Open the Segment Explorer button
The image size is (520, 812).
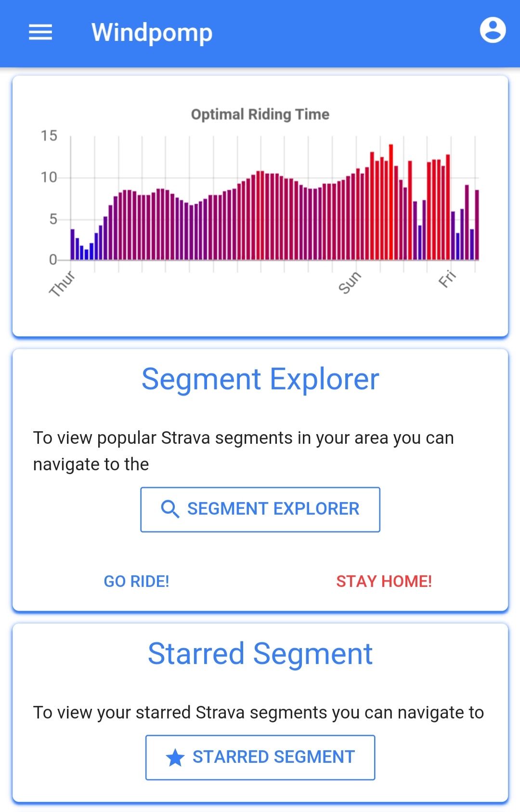(260, 509)
